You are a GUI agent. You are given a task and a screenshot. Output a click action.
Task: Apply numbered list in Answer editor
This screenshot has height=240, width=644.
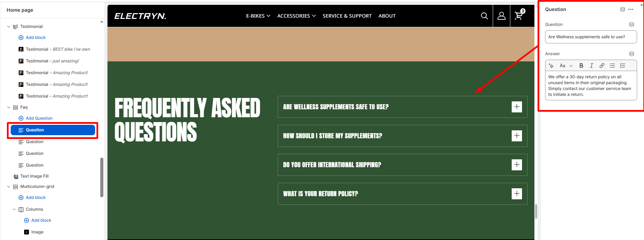coord(623,66)
